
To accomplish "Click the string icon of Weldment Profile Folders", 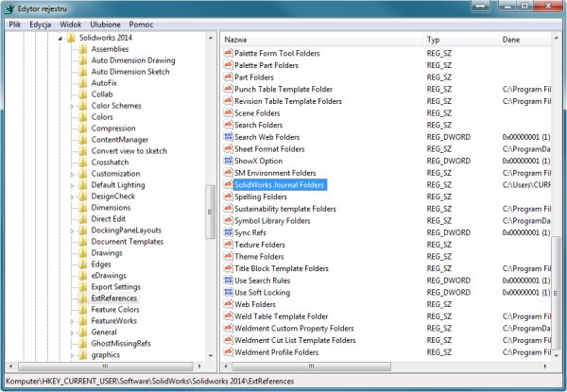I will coord(228,351).
